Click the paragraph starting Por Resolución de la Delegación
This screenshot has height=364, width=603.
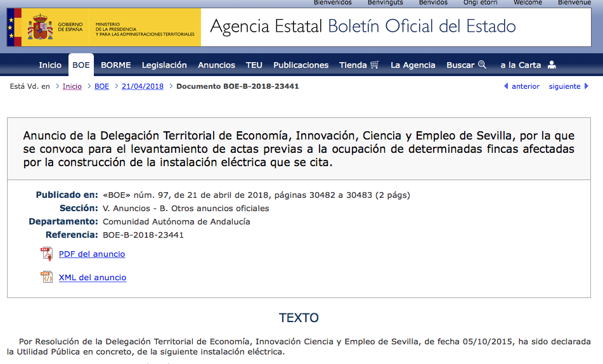[299, 347]
